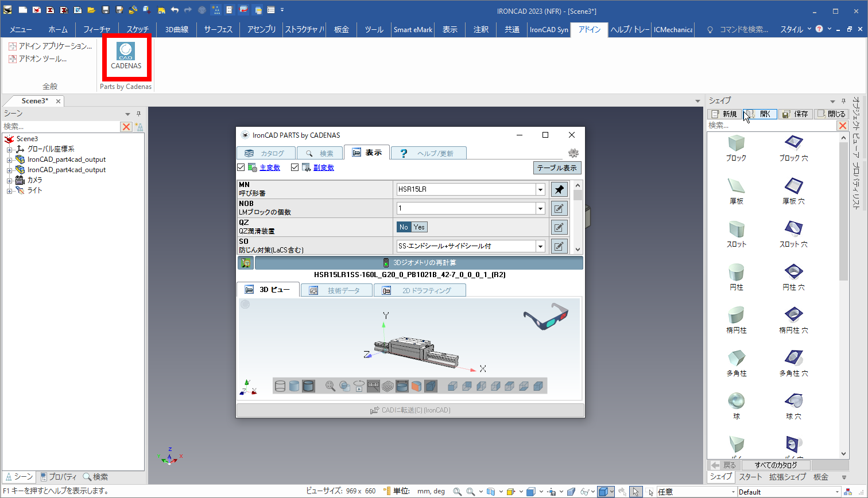Click the 新規 catalog button
Viewport: 868px width, 498px height.
[x=724, y=114]
